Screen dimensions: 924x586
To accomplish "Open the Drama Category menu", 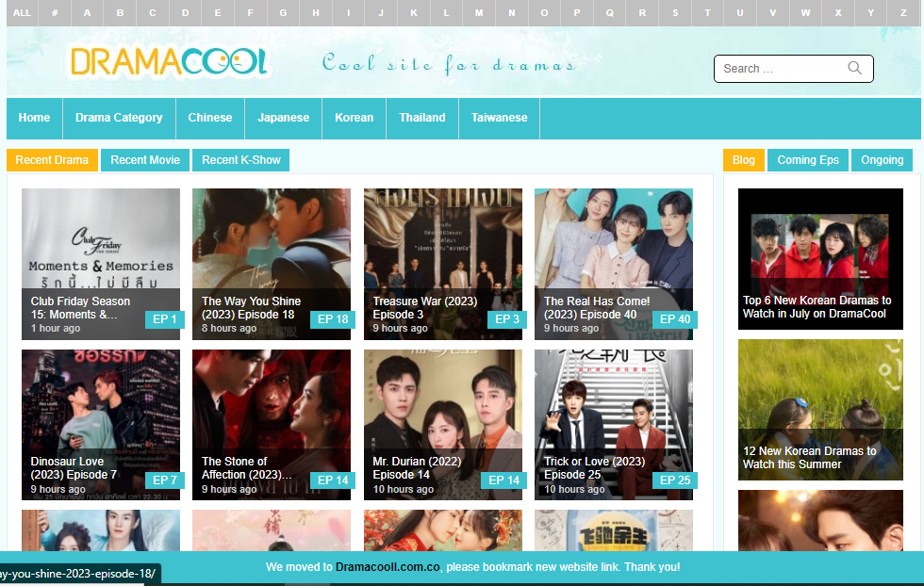I will coord(119,118).
